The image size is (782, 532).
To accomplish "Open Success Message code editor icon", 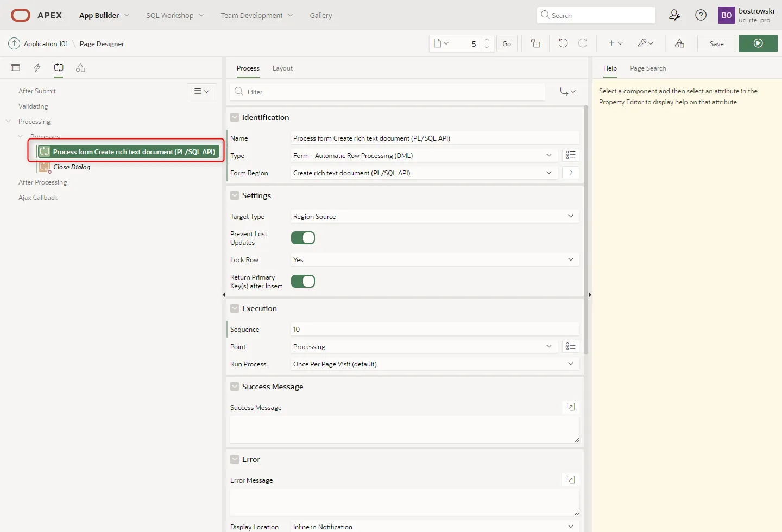I will pyautogui.click(x=570, y=407).
